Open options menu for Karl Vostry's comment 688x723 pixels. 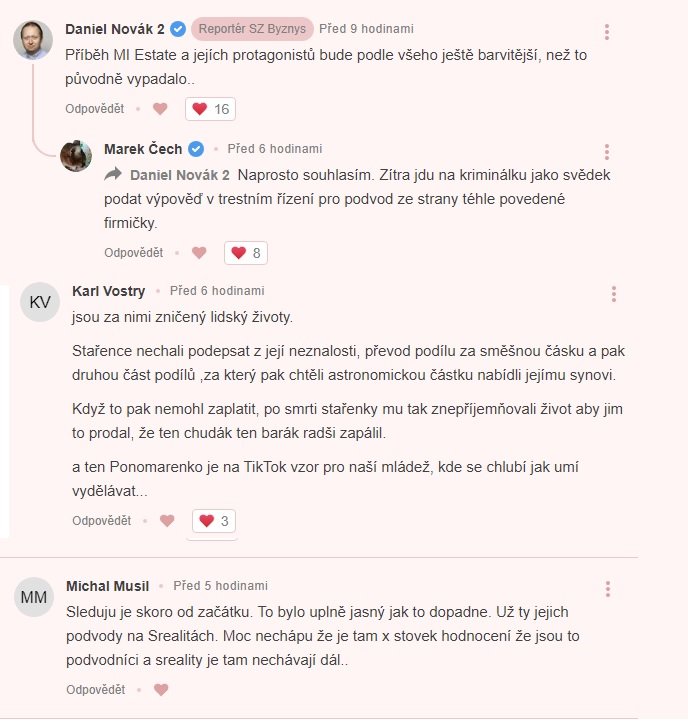point(613,294)
